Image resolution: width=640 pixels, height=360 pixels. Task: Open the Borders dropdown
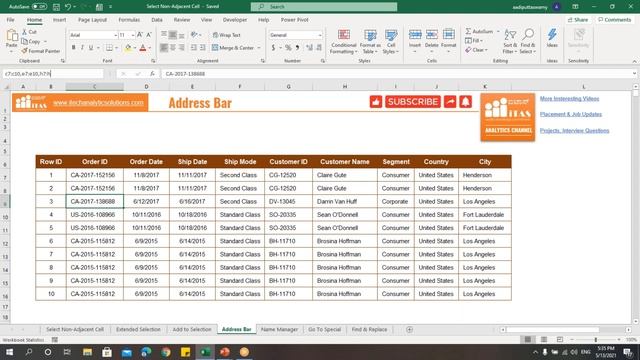[117, 48]
